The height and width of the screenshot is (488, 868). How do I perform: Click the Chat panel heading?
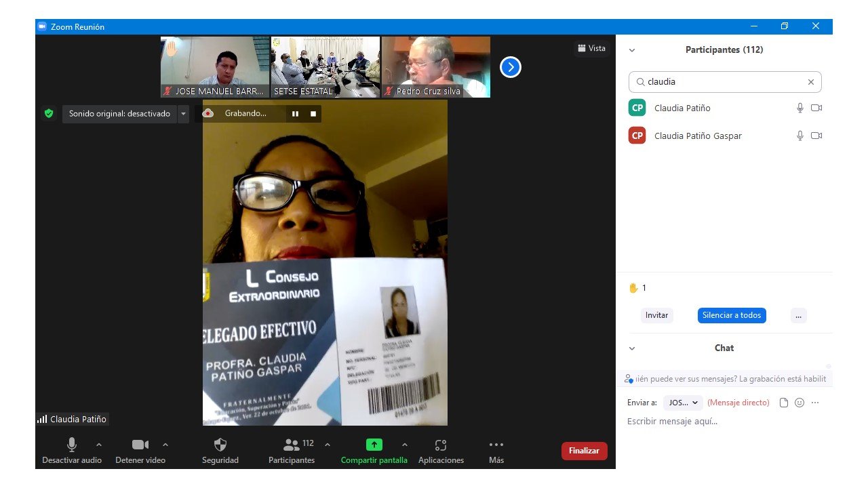click(724, 348)
